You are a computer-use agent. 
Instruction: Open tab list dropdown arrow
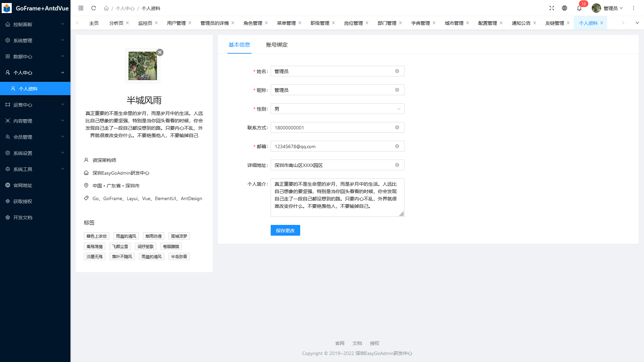tap(637, 23)
